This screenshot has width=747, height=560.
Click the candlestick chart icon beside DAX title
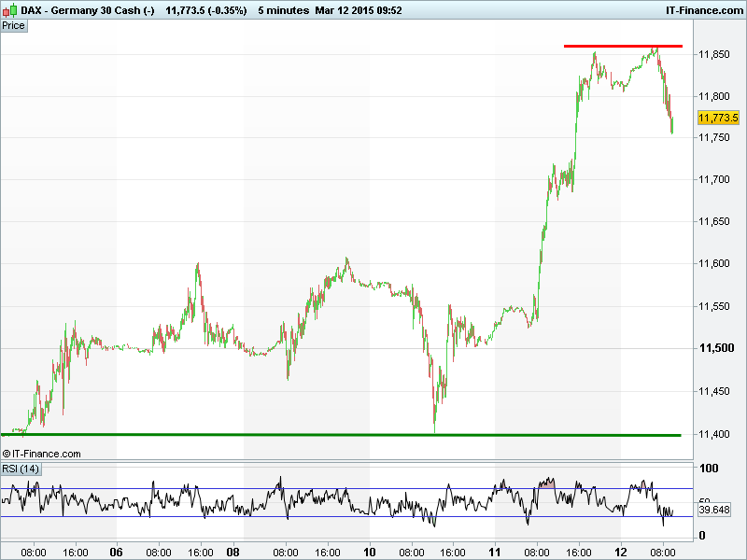point(10,9)
